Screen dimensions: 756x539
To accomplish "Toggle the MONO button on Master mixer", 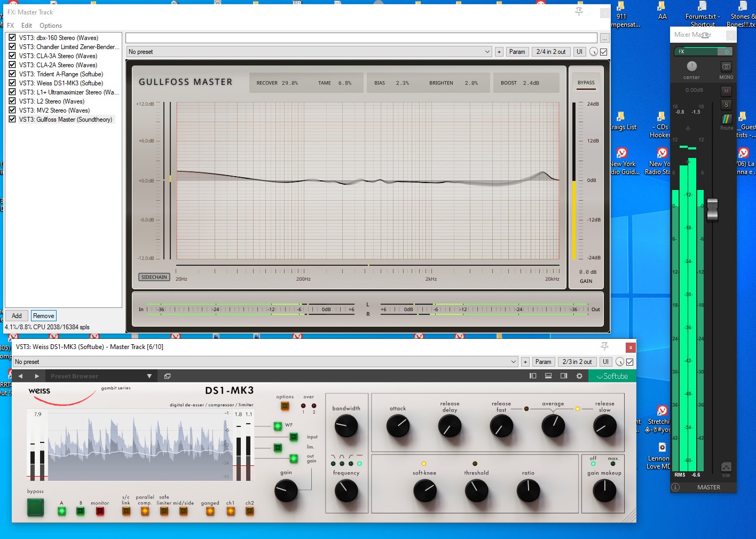I will [x=726, y=67].
